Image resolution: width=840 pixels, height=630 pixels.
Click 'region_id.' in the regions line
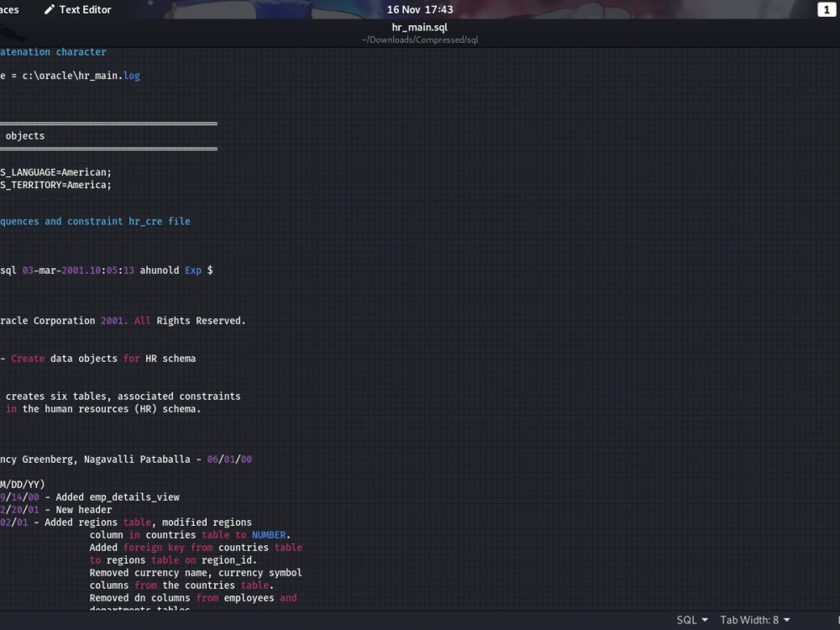229,560
